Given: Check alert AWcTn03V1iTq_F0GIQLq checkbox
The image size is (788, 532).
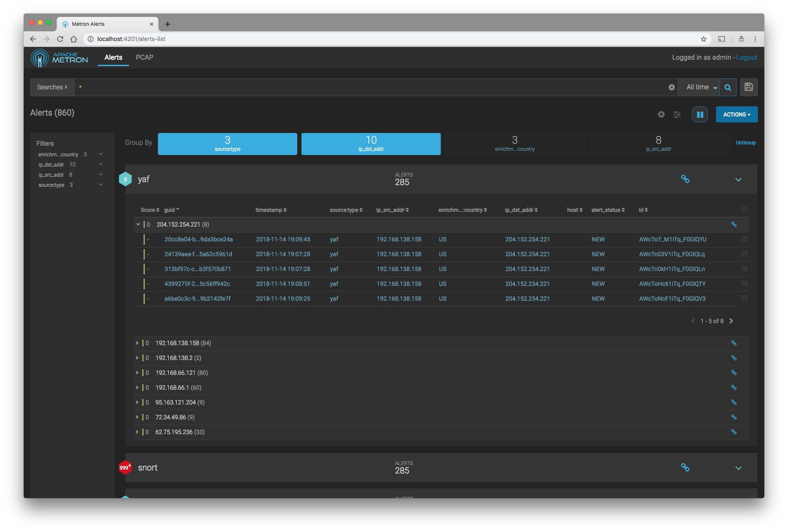Looking at the screenshot, I should click(x=744, y=254).
